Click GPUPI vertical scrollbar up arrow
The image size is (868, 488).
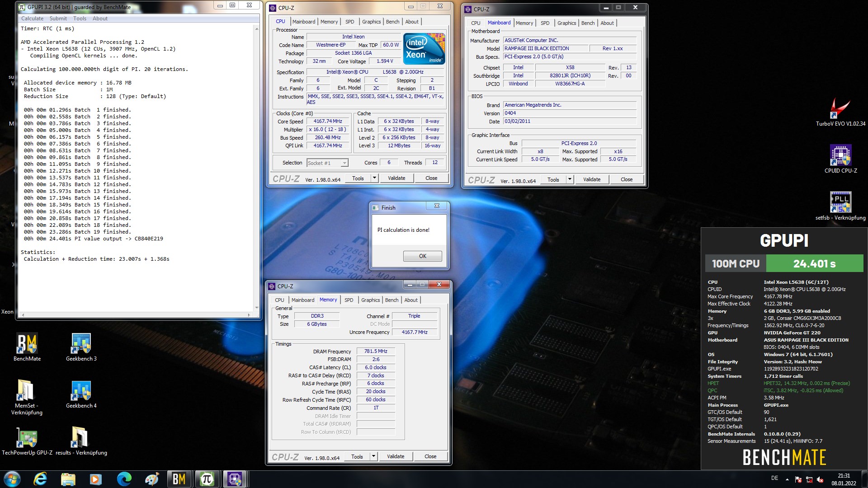point(257,28)
